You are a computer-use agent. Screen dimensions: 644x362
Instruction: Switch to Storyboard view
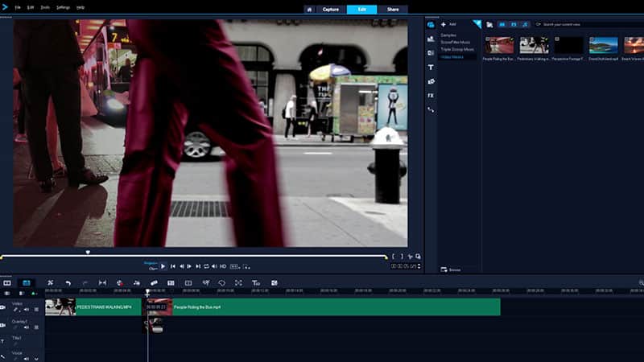tap(7, 283)
